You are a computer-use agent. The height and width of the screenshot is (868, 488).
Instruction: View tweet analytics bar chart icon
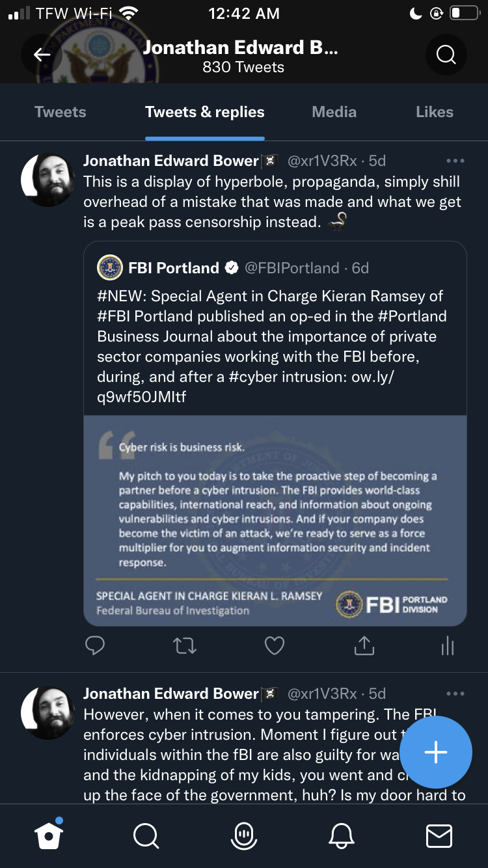pyautogui.click(x=448, y=645)
